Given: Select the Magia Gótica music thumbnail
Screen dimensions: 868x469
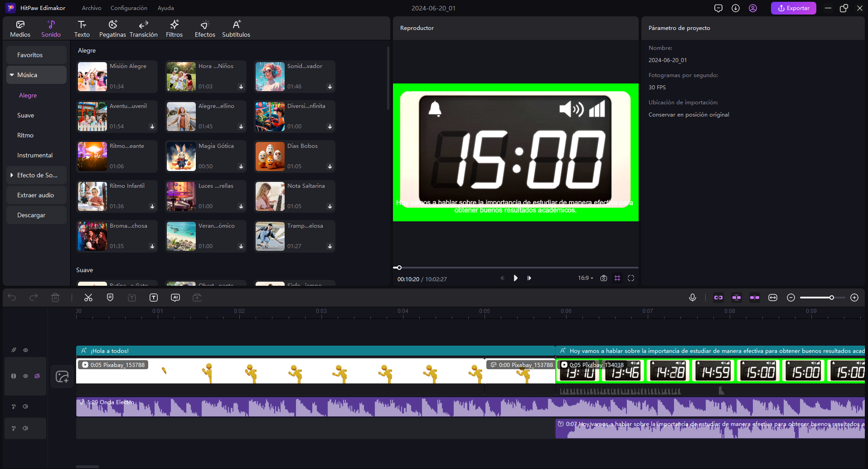Looking at the screenshot, I should tap(181, 156).
